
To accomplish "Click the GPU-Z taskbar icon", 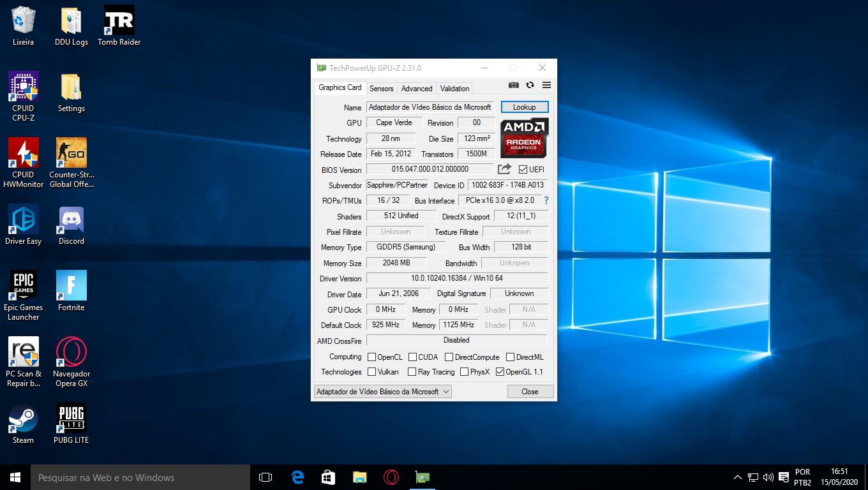I will 423,477.
